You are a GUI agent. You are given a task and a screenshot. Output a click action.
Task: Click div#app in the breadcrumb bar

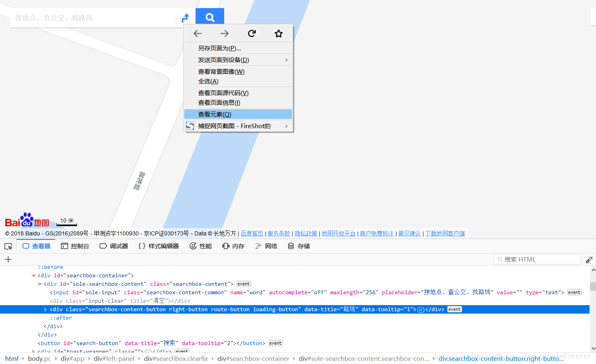tap(73, 358)
